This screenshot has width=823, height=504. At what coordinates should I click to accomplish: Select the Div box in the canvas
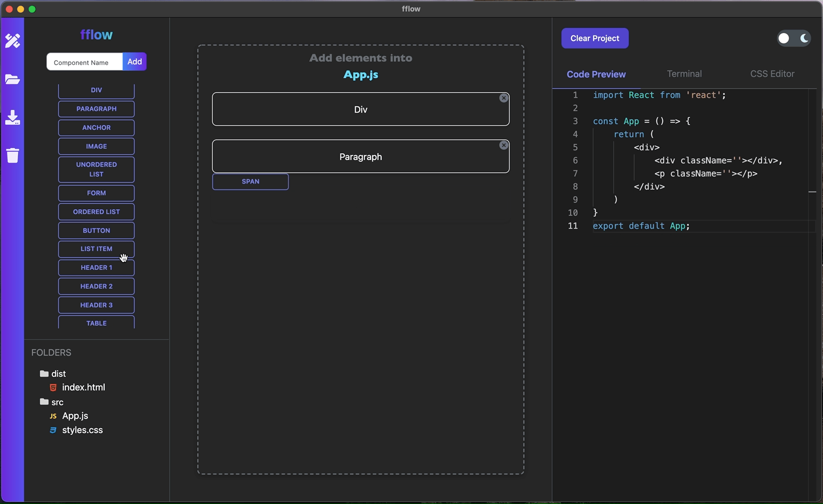tap(361, 109)
